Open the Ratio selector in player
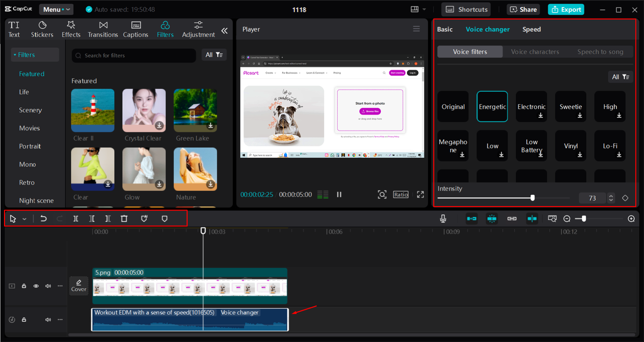Image resolution: width=644 pixels, height=342 pixels. (401, 194)
